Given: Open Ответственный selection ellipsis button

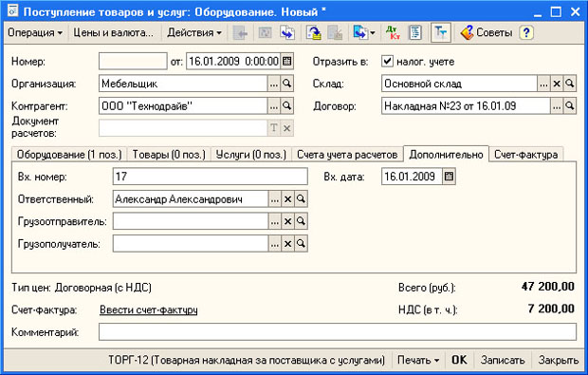Looking at the screenshot, I should (274, 199).
